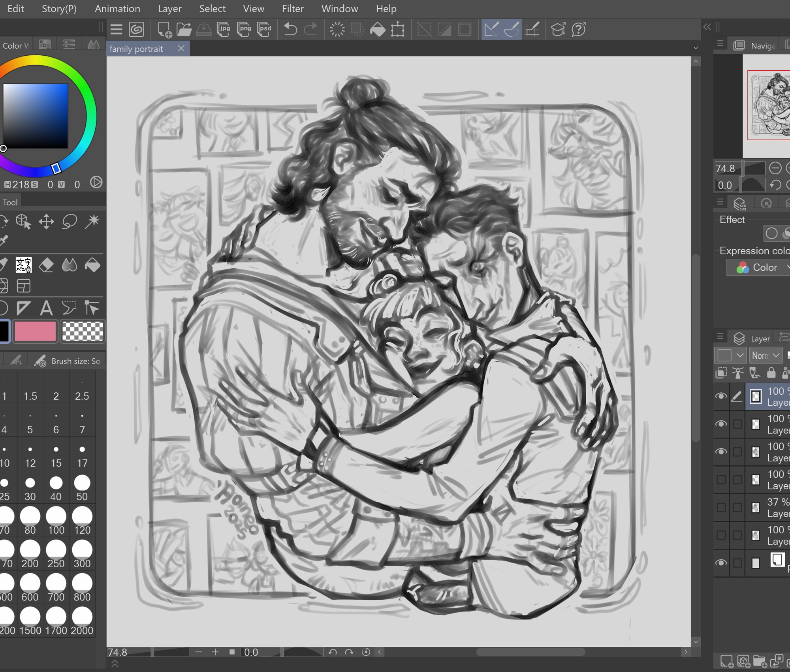This screenshot has width=790, height=672.
Task: Click Reset rotation icon in status bar
Action: click(366, 652)
